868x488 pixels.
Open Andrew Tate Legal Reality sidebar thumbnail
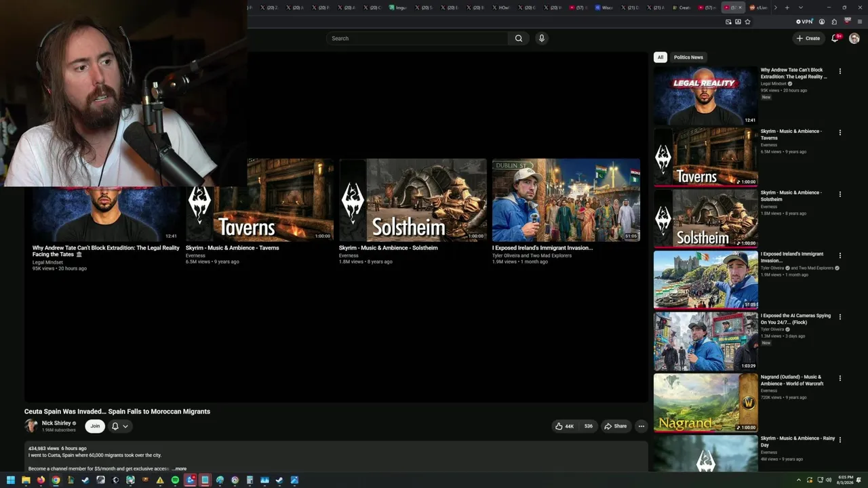coord(705,96)
